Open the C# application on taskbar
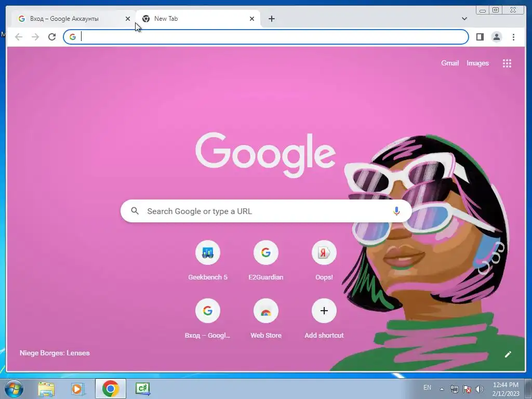Image resolution: width=532 pixels, height=399 pixels. coord(142,389)
